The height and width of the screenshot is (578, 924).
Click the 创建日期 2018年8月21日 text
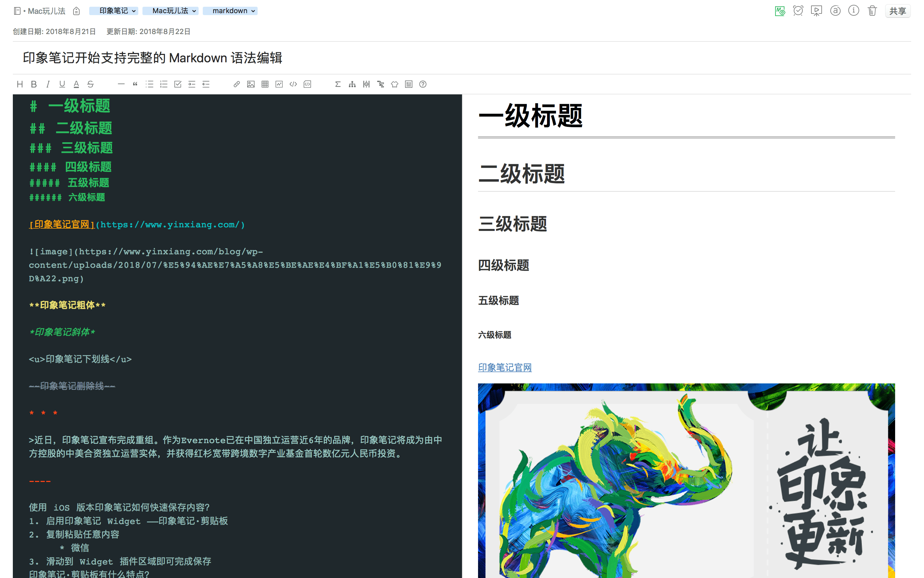coord(54,31)
